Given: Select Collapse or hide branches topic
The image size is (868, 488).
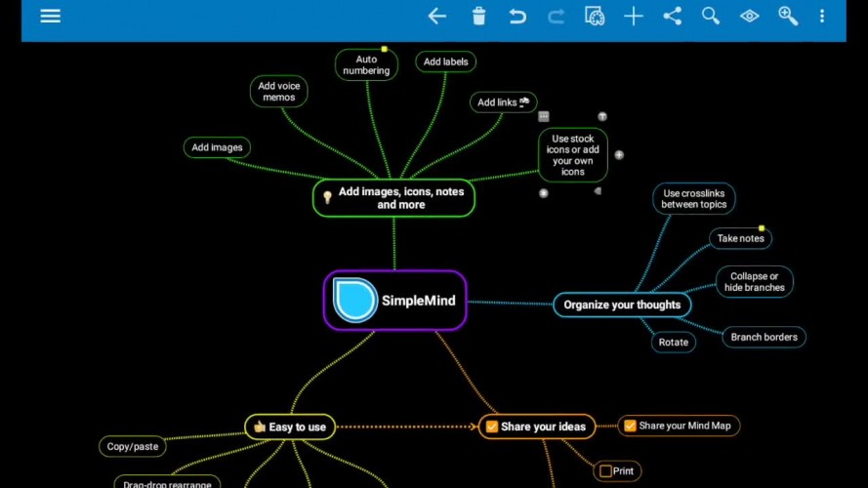Looking at the screenshot, I should (x=754, y=282).
